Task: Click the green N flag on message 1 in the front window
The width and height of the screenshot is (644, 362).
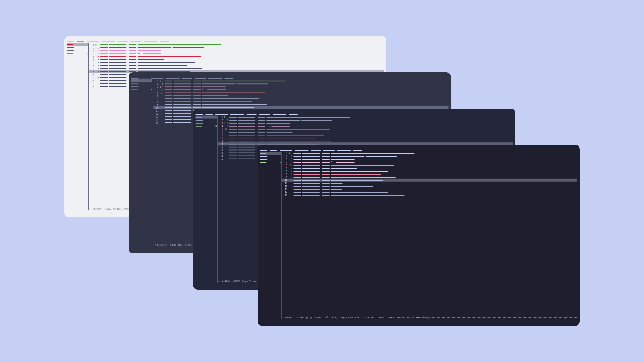Action: click(289, 153)
